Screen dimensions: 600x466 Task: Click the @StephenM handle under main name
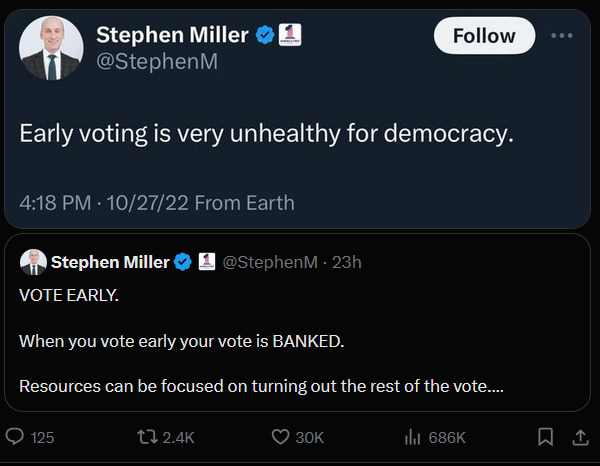(157, 62)
